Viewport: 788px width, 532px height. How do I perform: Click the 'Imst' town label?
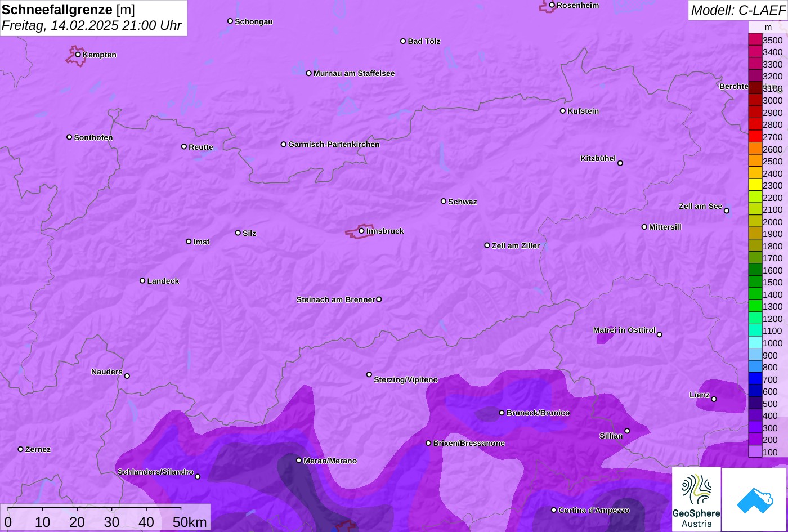tap(202, 242)
